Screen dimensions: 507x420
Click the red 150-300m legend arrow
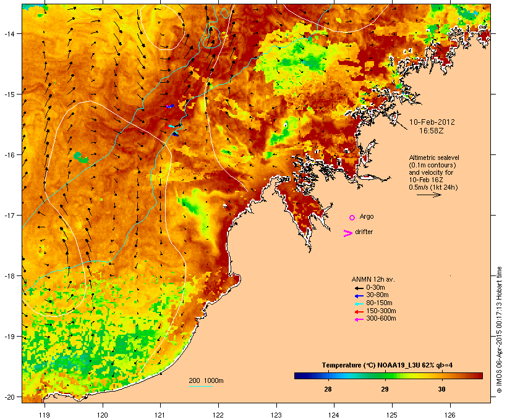[359, 312]
